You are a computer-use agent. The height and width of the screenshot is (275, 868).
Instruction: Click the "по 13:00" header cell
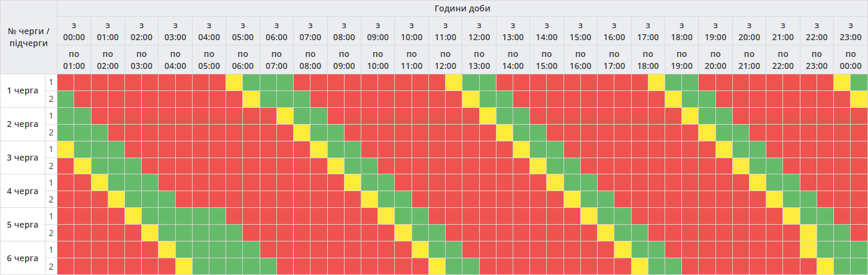[479, 60]
